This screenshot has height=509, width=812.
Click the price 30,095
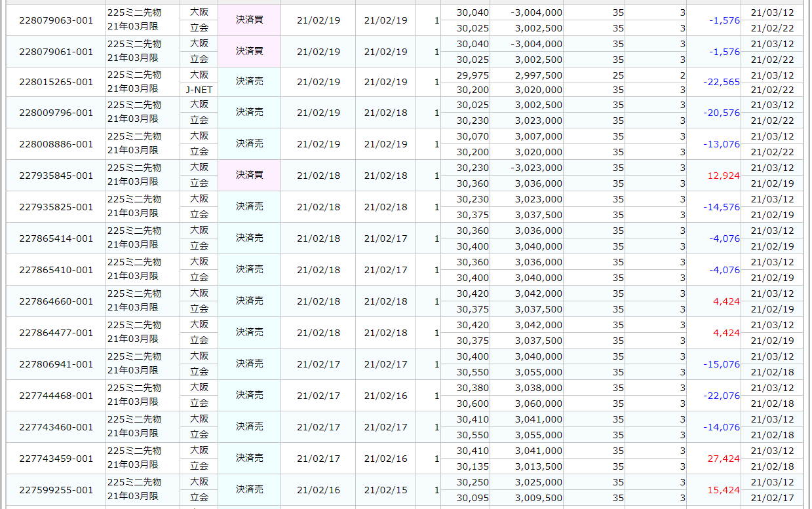click(x=473, y=498)
